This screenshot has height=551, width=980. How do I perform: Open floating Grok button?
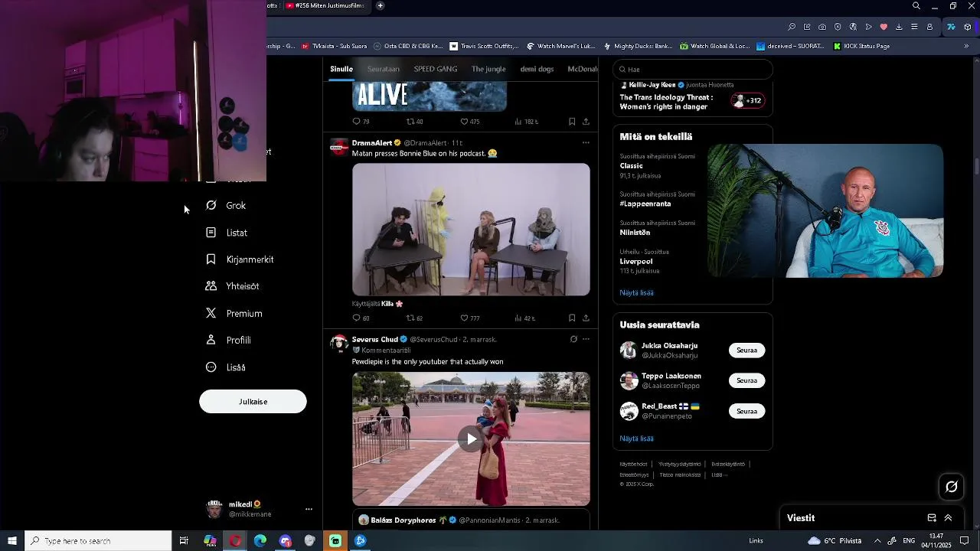click(952, 487)
